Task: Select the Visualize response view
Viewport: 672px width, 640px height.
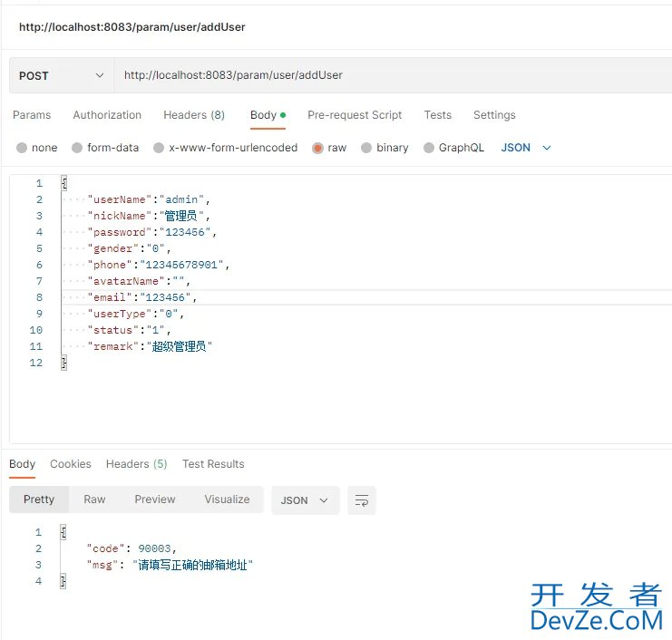Action: (227, 499)
